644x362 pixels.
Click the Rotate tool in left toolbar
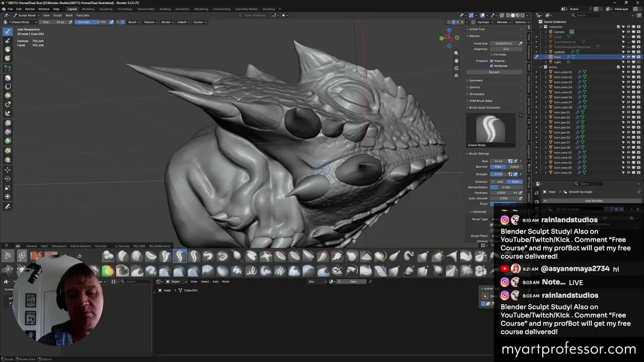(x=8, y=178)
